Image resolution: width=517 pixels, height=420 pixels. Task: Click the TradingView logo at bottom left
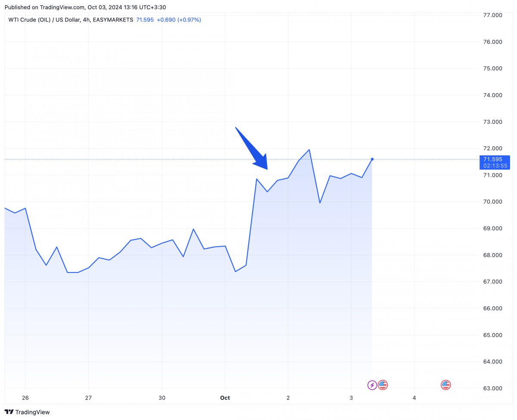click(28, 412)
